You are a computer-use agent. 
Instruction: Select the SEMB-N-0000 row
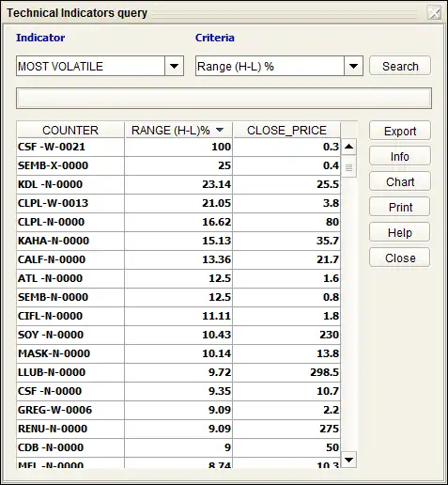pyautogui.click(x=178, y=297)
